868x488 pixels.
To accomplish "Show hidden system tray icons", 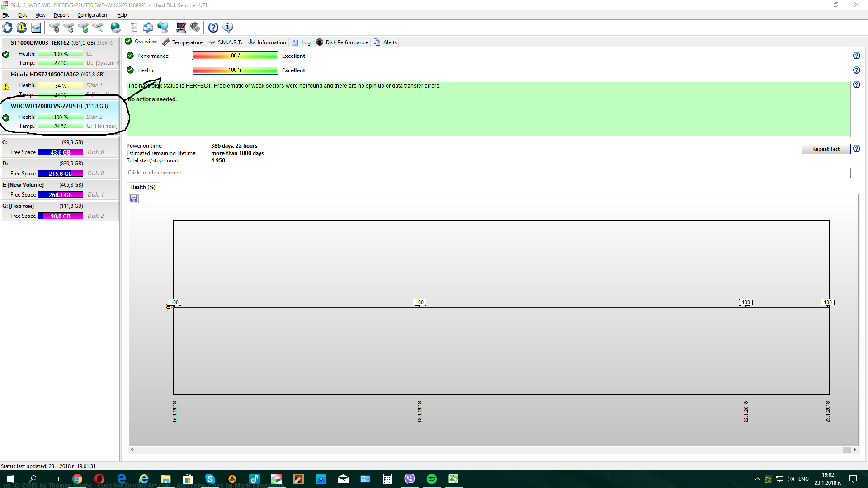I will (x=758, y=479).
